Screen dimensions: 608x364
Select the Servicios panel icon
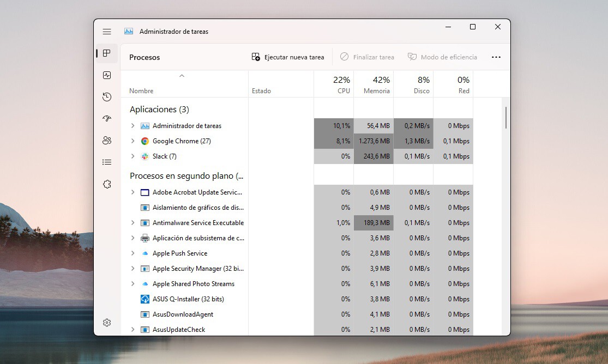click(x=107, y=184)
